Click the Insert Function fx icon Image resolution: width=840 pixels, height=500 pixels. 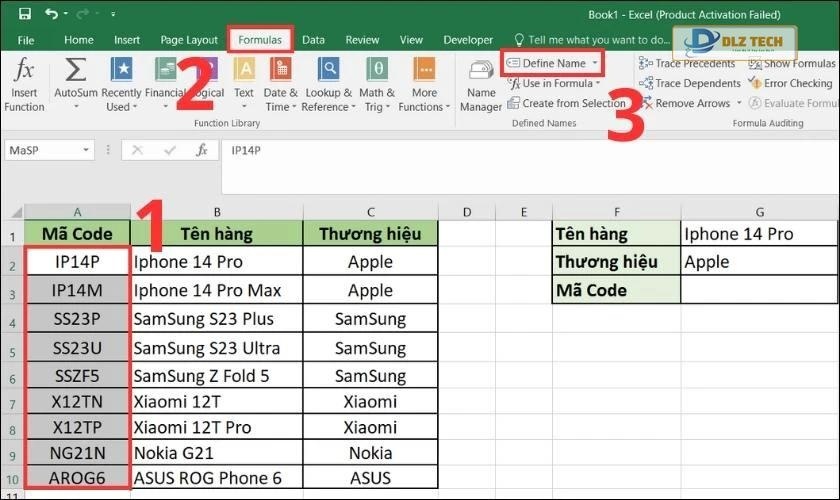pos(24,72)
